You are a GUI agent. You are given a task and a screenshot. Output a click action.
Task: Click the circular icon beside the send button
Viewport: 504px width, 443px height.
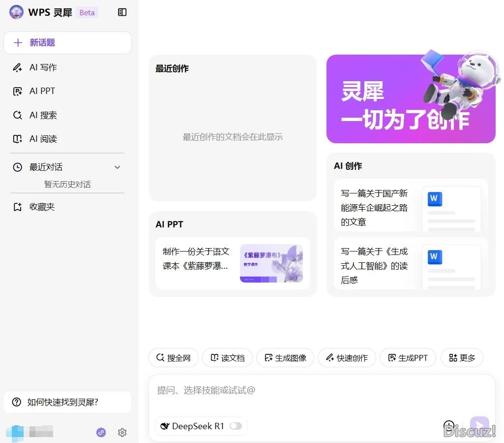coord(449,426)
